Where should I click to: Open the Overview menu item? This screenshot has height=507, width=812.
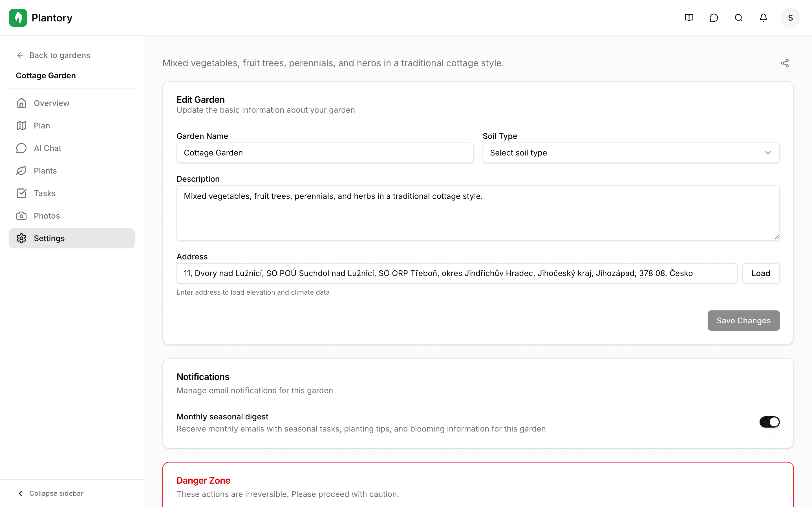[x=51, y=103]
